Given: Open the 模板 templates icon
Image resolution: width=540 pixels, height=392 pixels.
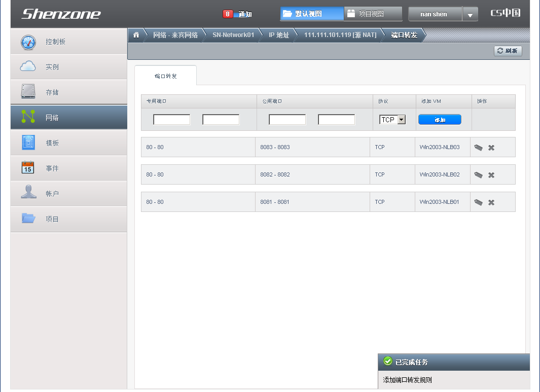Looking at the screenshot, I should pos(28,142).
